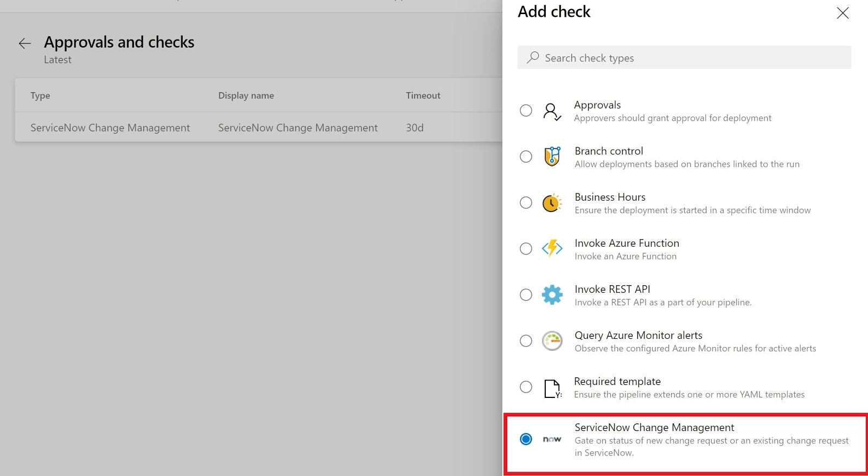
Task: Select the Invoke Azure Function radio button
Action: tap(526, 249)
